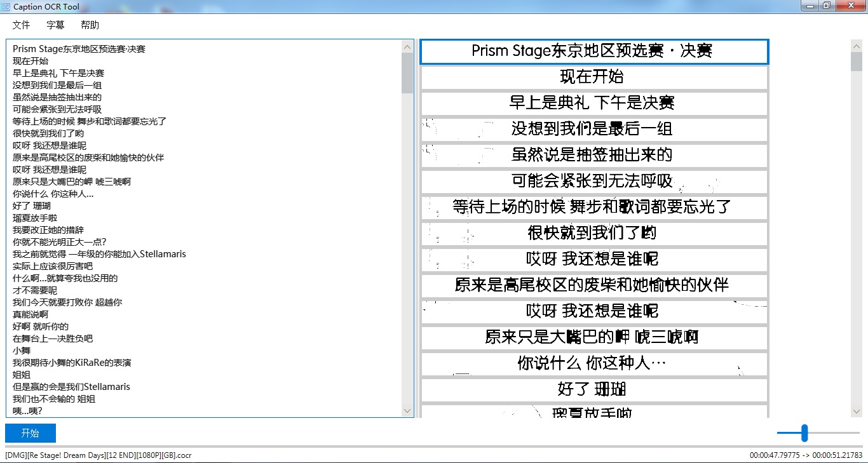
Task: Select the line '你说什么 你这种人...'
Action: (x=53, y=194)
